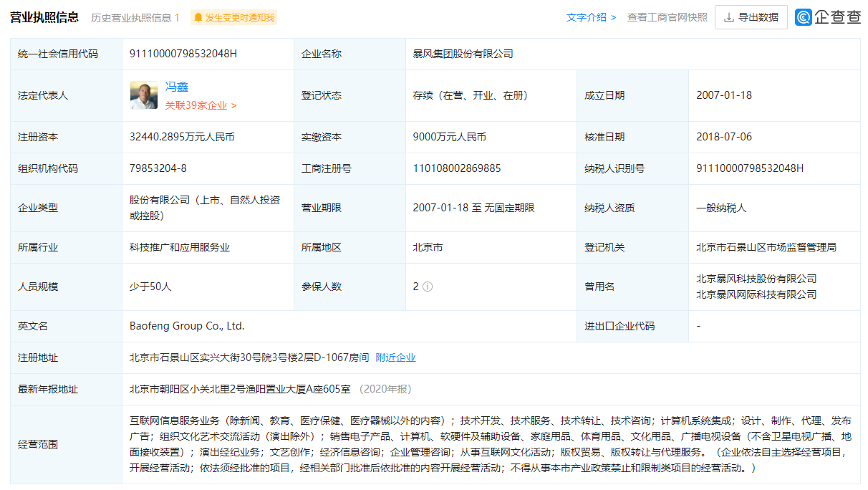This screenshot has width=868, height=490.
Task: Click the English name Baofeng Group Co., Ltd.
Action: (x=187, y=326)
